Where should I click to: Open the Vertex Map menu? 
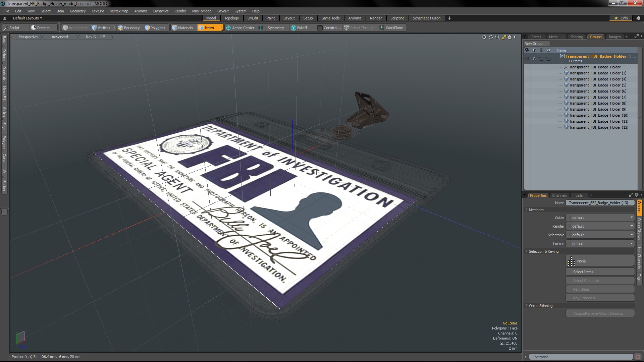click(x=119, y=11)
